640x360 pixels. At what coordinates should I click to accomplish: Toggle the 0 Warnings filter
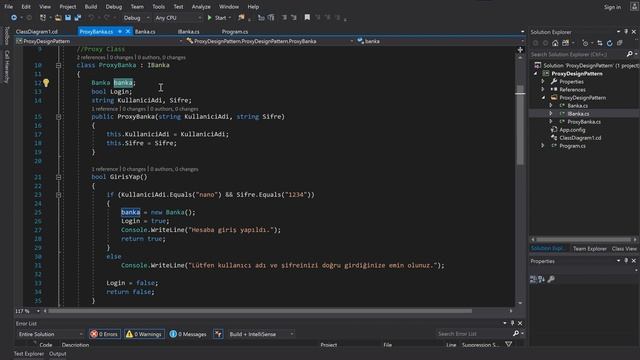tap(144, 334)
